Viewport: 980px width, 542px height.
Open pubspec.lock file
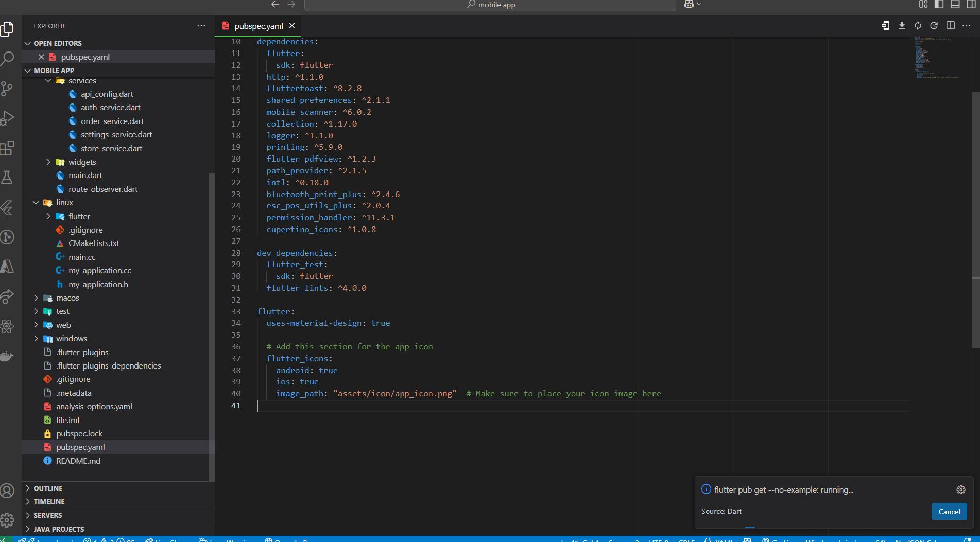79,433
